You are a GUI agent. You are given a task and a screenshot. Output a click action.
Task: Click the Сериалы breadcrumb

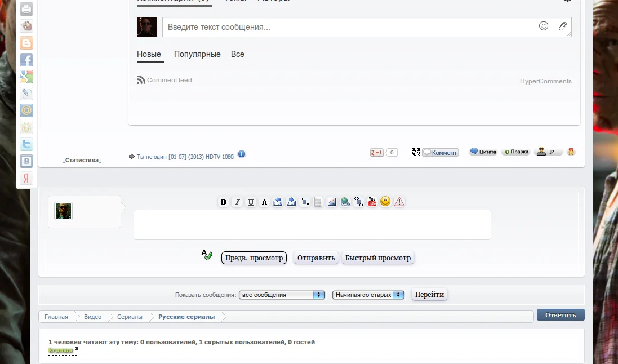130,317
